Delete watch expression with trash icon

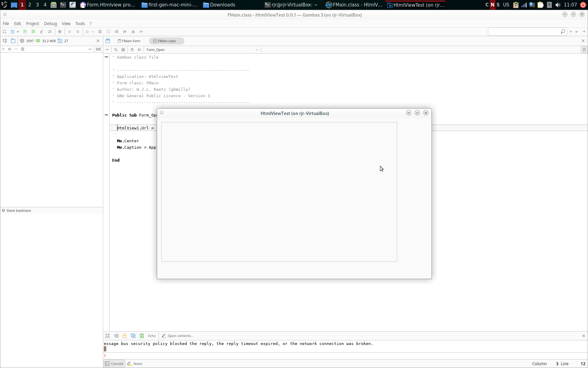click(x=23, y=49)
